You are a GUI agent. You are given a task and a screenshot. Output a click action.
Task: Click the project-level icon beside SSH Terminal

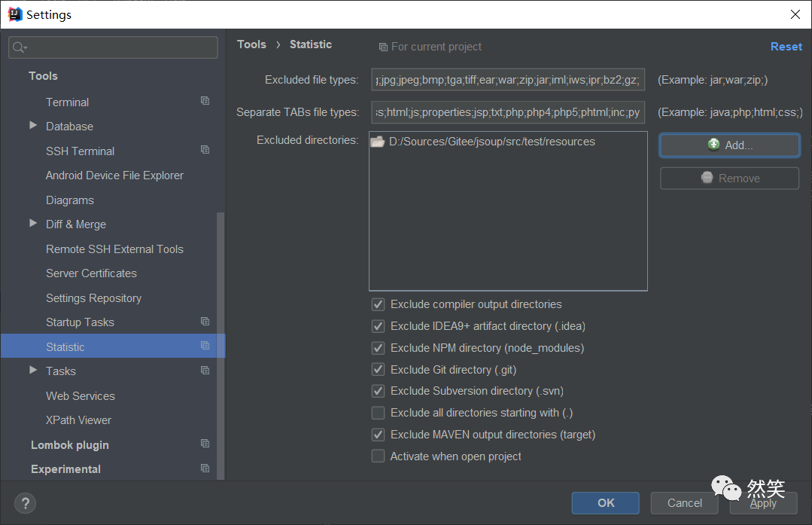coord(205,150)
